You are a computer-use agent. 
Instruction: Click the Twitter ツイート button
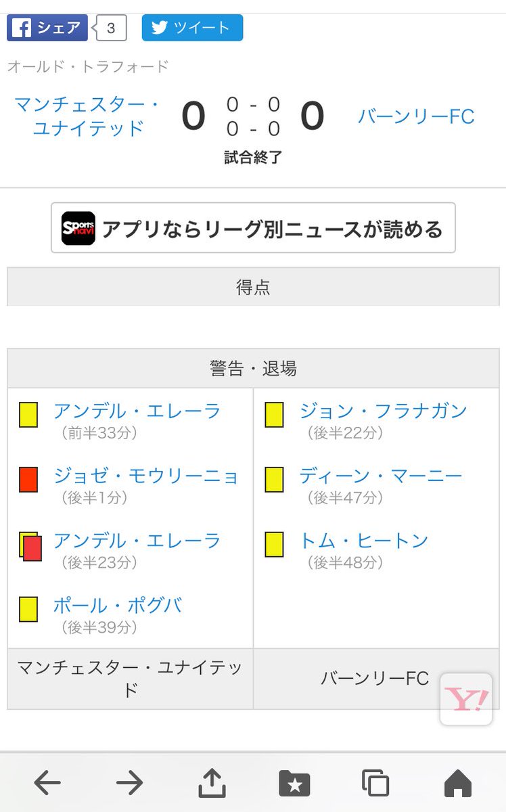click(192, 28)
